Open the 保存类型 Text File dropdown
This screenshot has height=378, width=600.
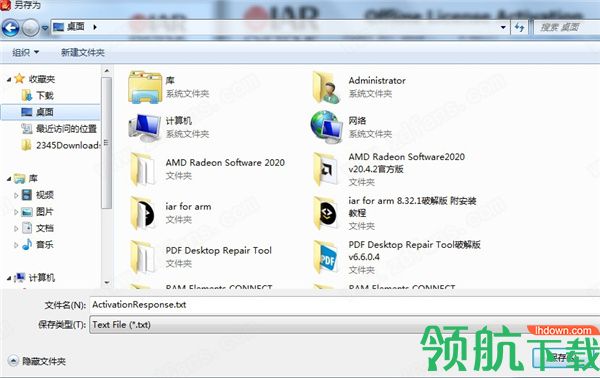tap(344, 324)
